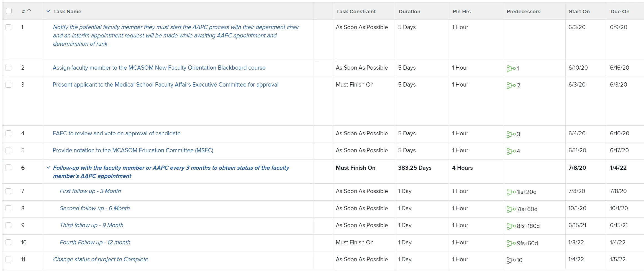Click predecessor icon next to 9fs+60d
Image resolution: width=644 pixels, height=271 pixels.
point(511,243)
